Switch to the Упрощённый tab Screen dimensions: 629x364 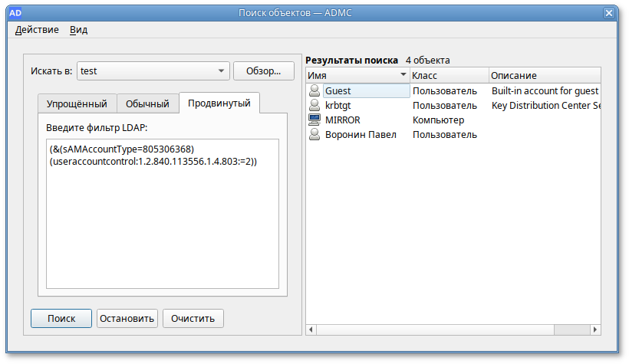point(77,103)
